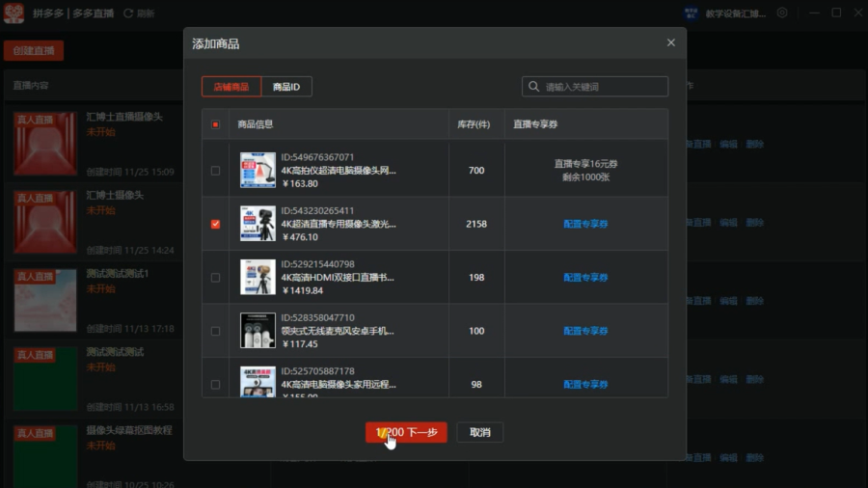Viewport: 868px width, 488px height.
Task: Open thumbnail of product ID:528358047710
Action: click(x=258, y=330)
